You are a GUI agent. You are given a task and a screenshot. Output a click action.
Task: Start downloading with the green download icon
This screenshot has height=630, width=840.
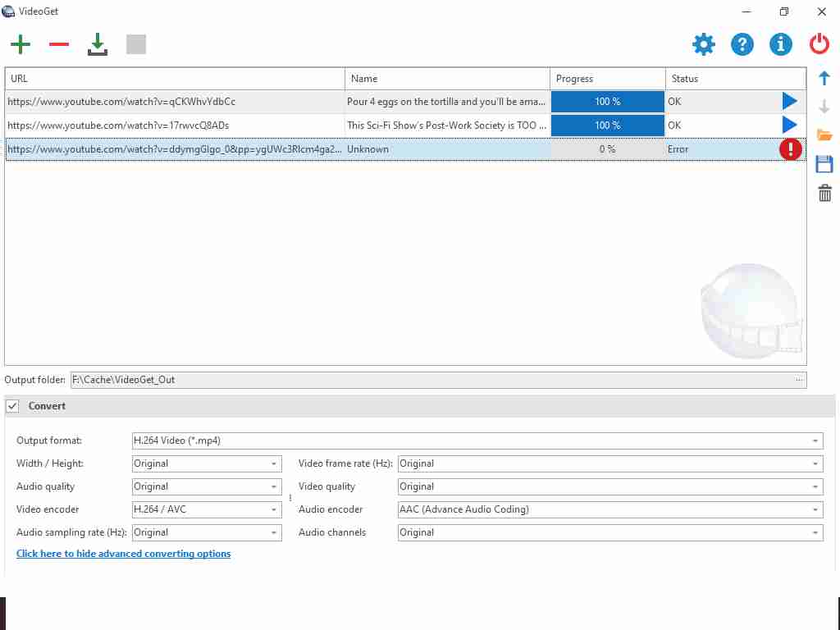(x=98, y=44)
